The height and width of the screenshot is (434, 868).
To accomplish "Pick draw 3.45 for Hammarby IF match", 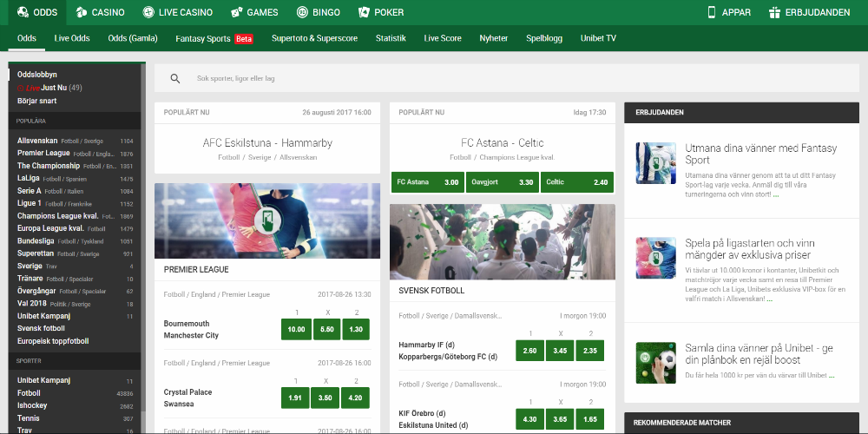I will click(560, 351).
